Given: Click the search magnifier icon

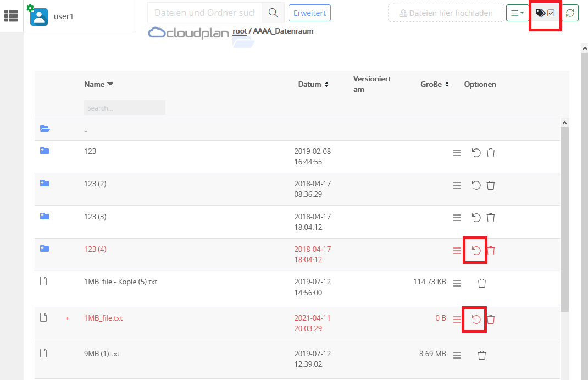Looking at the screenshot, I should 273,12.
